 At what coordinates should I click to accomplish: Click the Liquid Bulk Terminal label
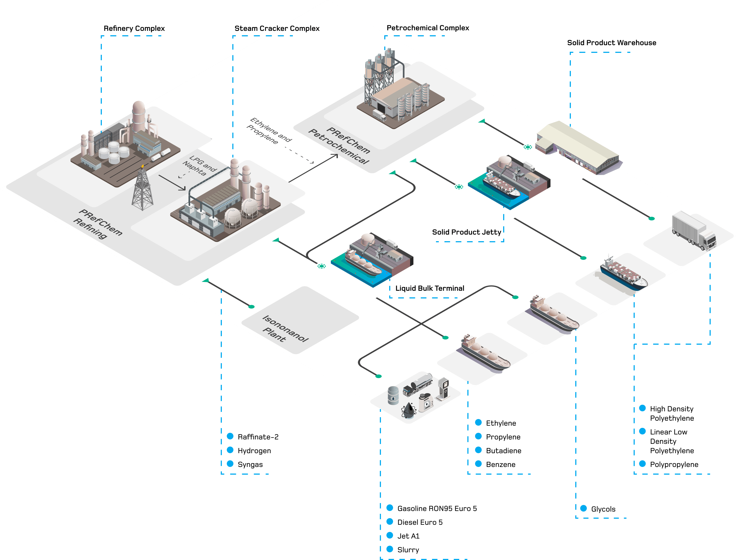click(430, 288)
